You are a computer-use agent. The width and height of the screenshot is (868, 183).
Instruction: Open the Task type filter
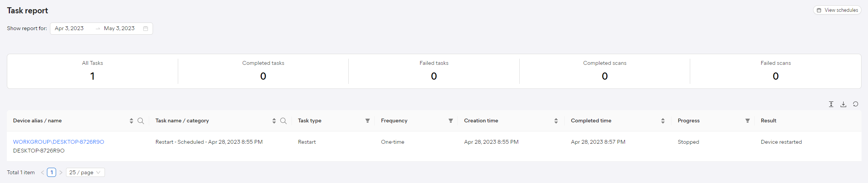[x=367, y=121]
